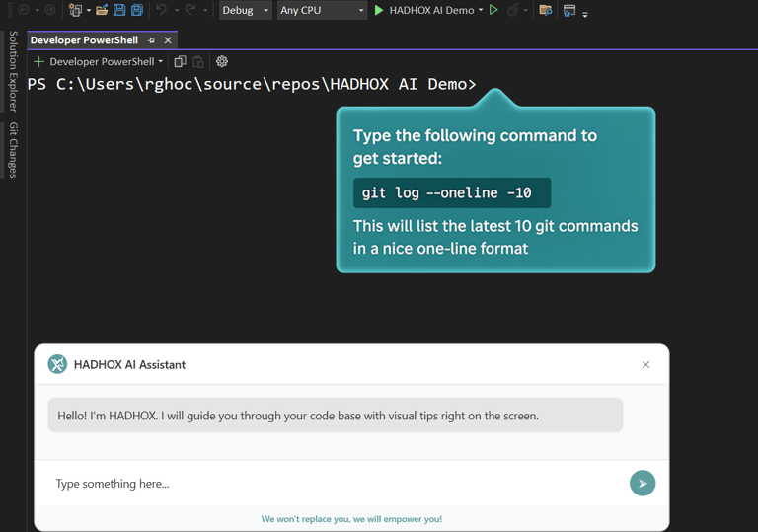Open the dropdown beside New Project icon

(x=89, y=10)
